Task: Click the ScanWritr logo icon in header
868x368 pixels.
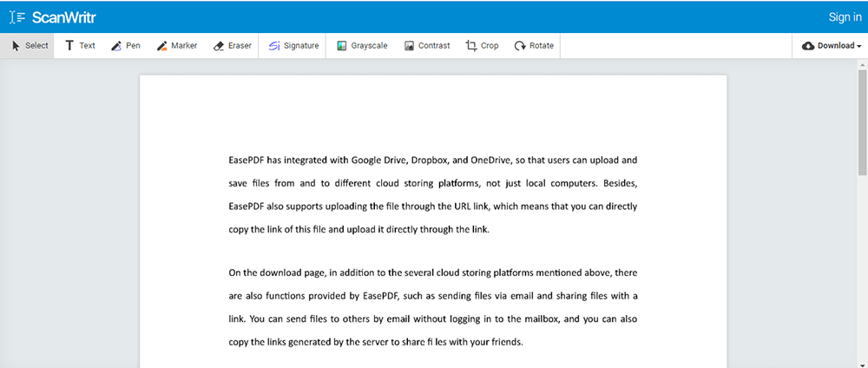Action: coord(17,17)
